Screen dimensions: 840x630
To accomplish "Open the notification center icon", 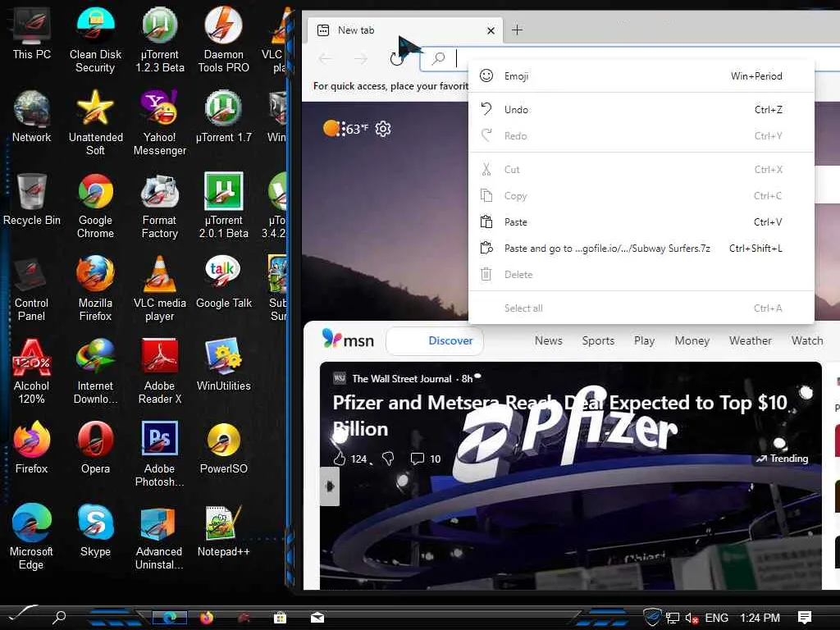I will (804, 618).
